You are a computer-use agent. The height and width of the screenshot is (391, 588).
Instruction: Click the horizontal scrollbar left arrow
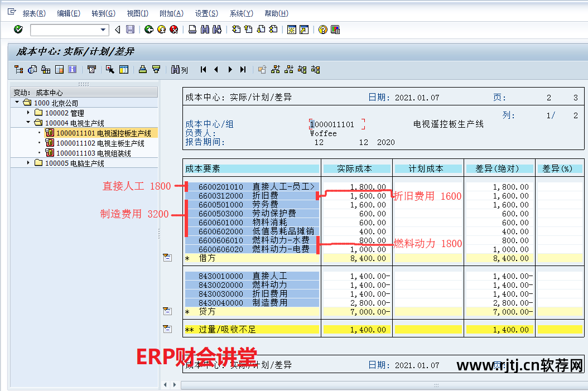pos(165,385)
